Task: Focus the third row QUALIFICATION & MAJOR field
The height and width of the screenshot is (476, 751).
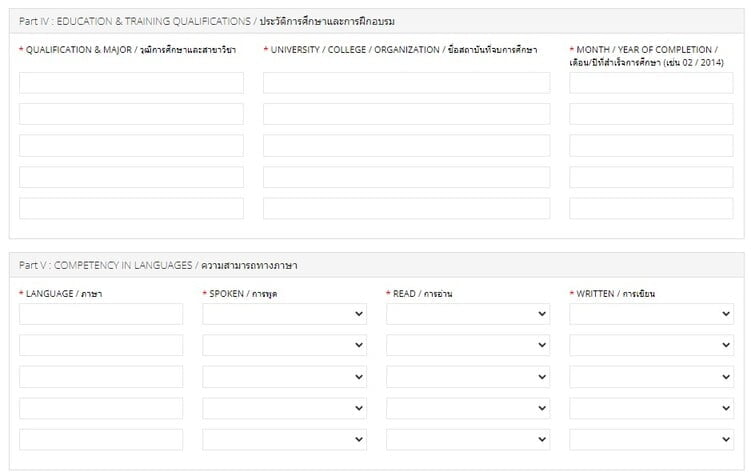Action: [131, 146]
